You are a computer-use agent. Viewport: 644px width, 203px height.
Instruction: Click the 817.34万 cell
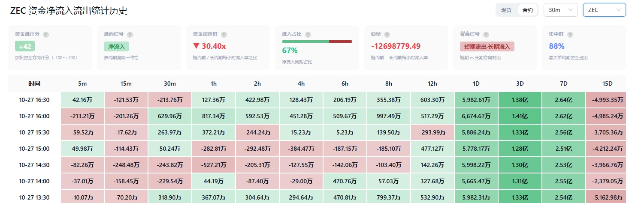point(214,116)
